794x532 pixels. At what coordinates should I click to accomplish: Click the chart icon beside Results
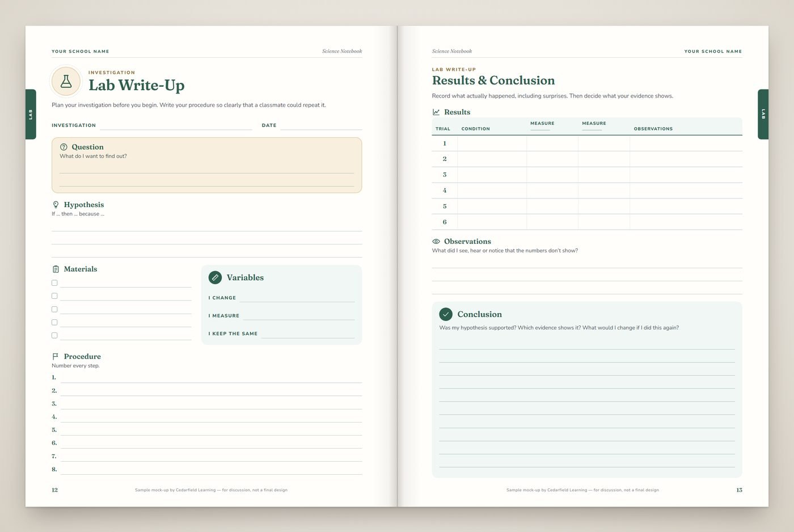436,112
